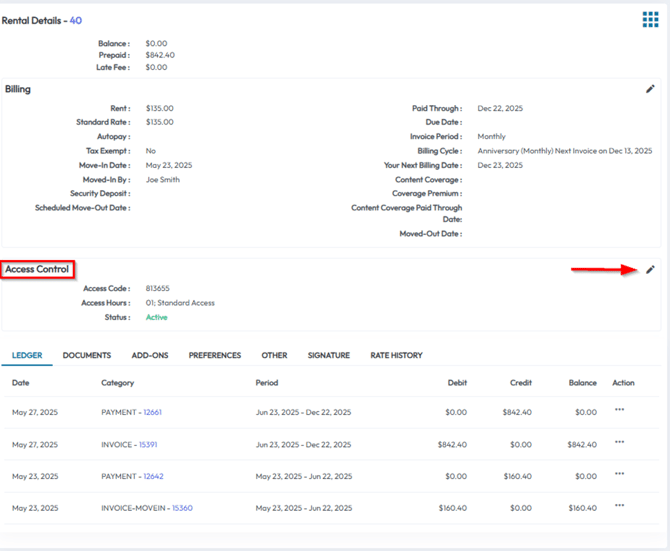
Task: Open move-in invoice link 15360
Action: point(181,508)
